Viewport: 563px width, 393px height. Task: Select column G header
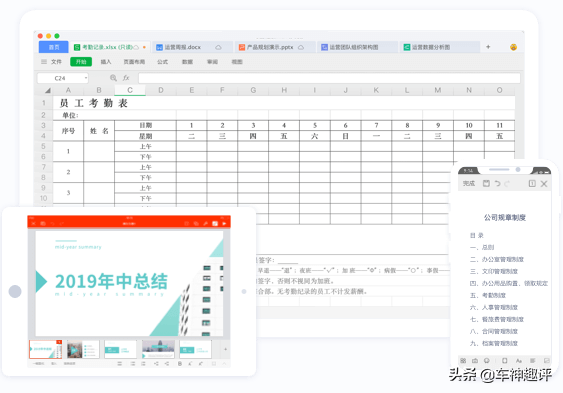253,90
